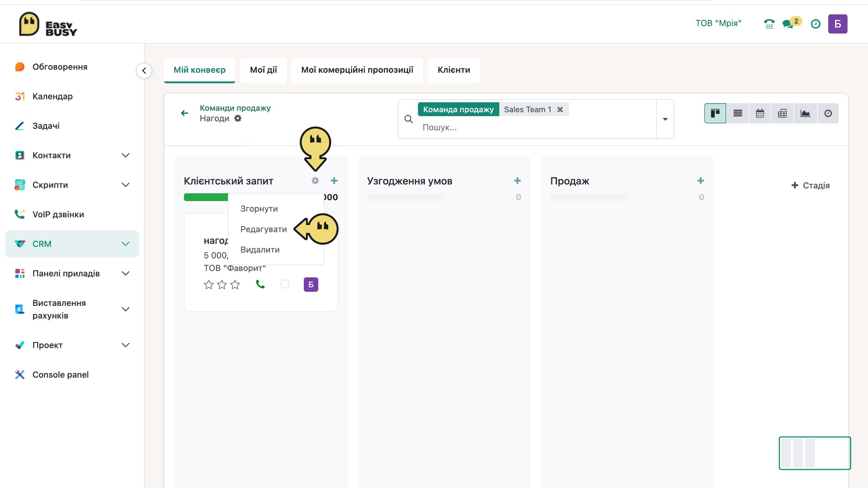The image size is (868, 488).
Task: Open user avatar Б in top bar
Action: point(838,24)
